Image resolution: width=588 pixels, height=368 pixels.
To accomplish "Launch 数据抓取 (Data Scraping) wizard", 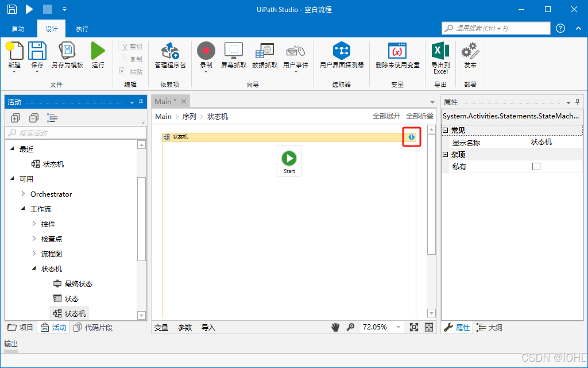I will click(x=264, y=51).
